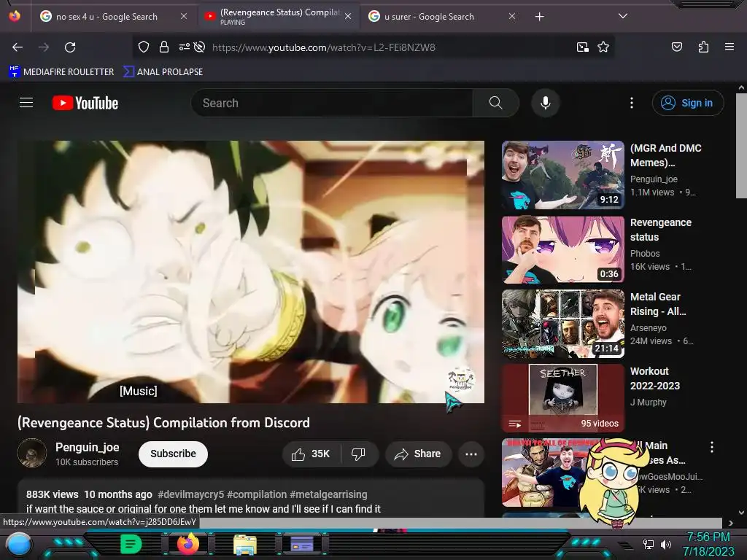Click the horizontal scrollbar right arrow
Screen dimensions: 747x560
pyautogui.click(x=730, y=523)
